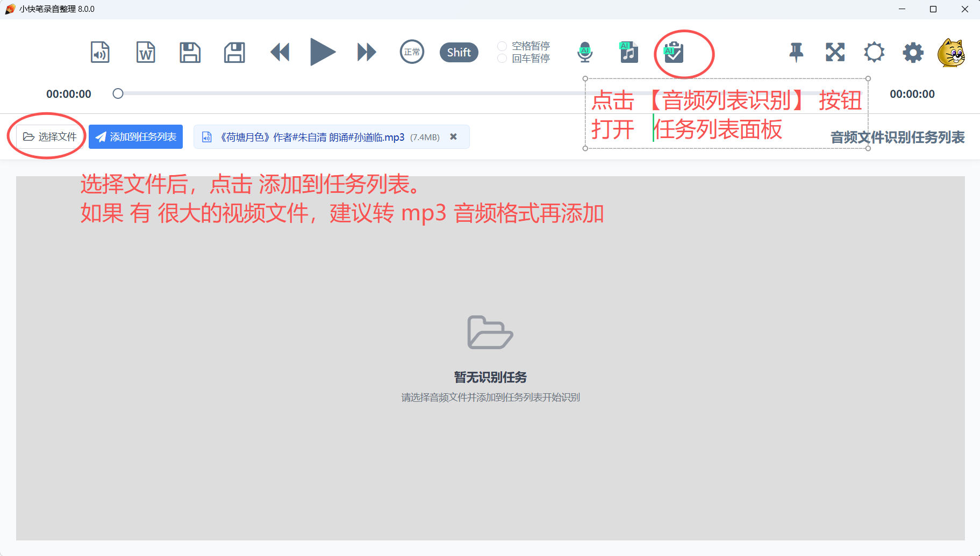
Task: Click the 添加到任务列表 button
Action: [135, 137]
